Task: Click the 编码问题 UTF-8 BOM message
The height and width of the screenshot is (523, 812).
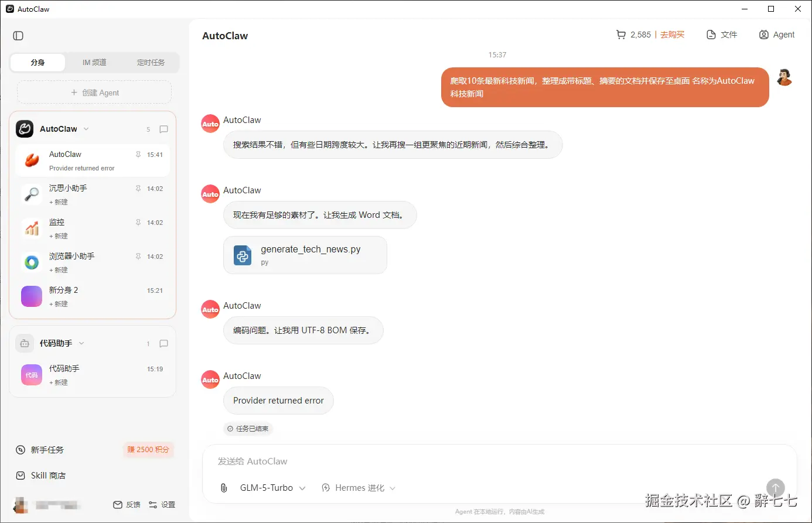Action: click(303, 330)
